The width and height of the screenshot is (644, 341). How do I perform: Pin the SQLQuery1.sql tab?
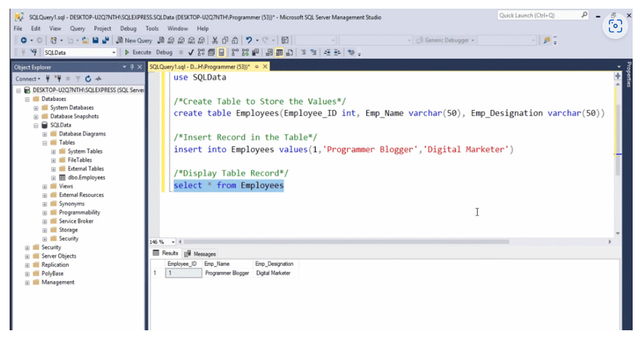pyautogui.click(x=257, y=66)
